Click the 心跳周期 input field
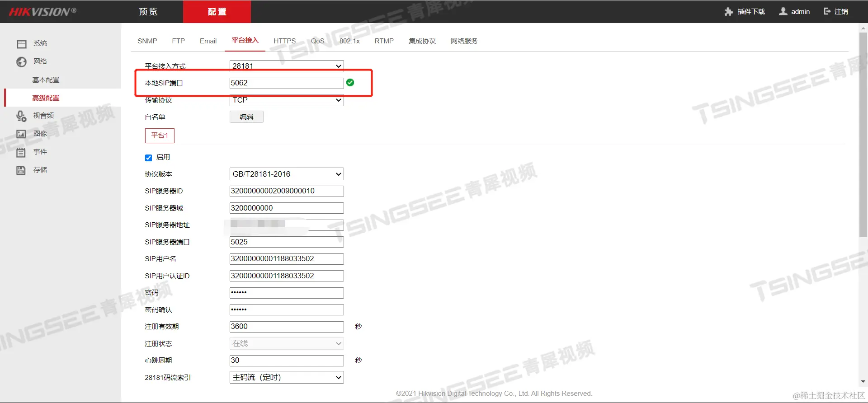The height and width of the screenshot is (403, 868). pyautogui.click(x=287, y=361)
